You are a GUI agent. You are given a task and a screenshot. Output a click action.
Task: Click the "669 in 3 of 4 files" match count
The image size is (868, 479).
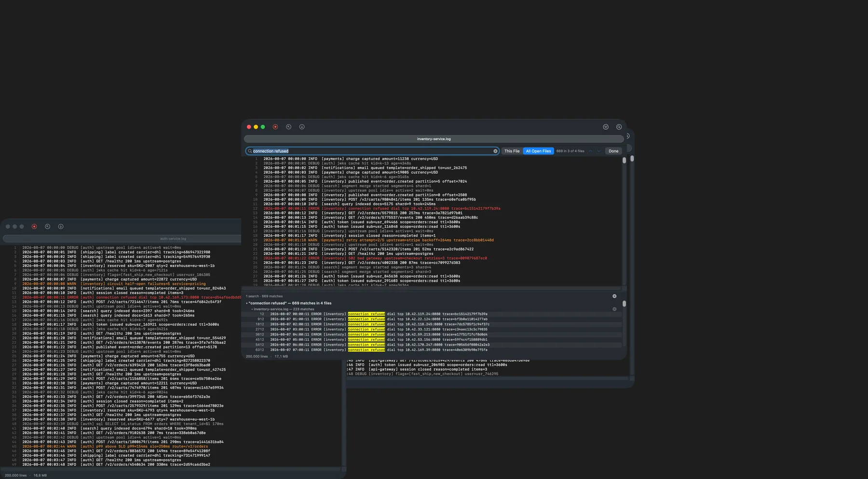[x=570, y=151]
